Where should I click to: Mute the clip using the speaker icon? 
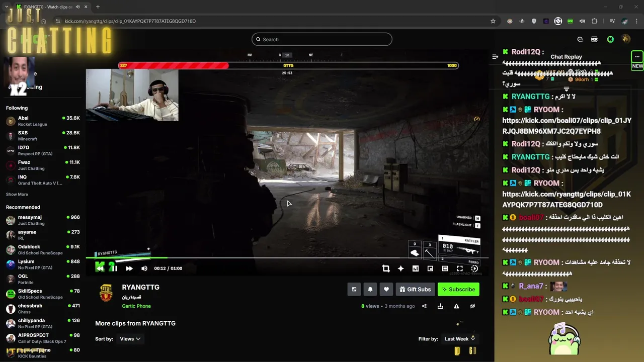144,268
